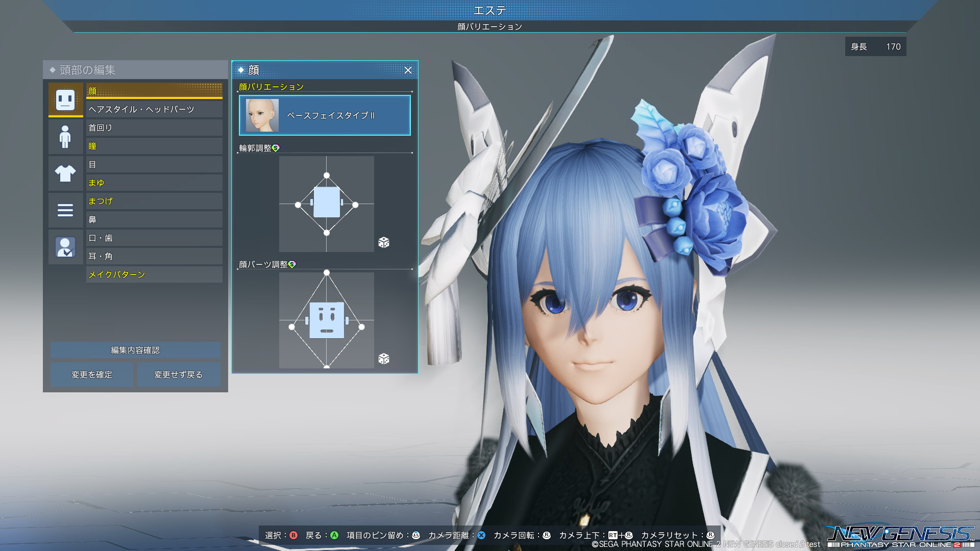This screenshot has width=980, height=551.
Task: Open ヘアスタイル・ヘッドパーツ menu entry
Action: click(x=154, y=109)
